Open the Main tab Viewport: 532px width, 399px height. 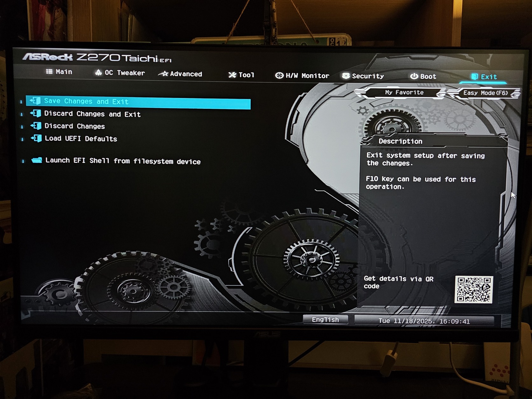[59, 72]
